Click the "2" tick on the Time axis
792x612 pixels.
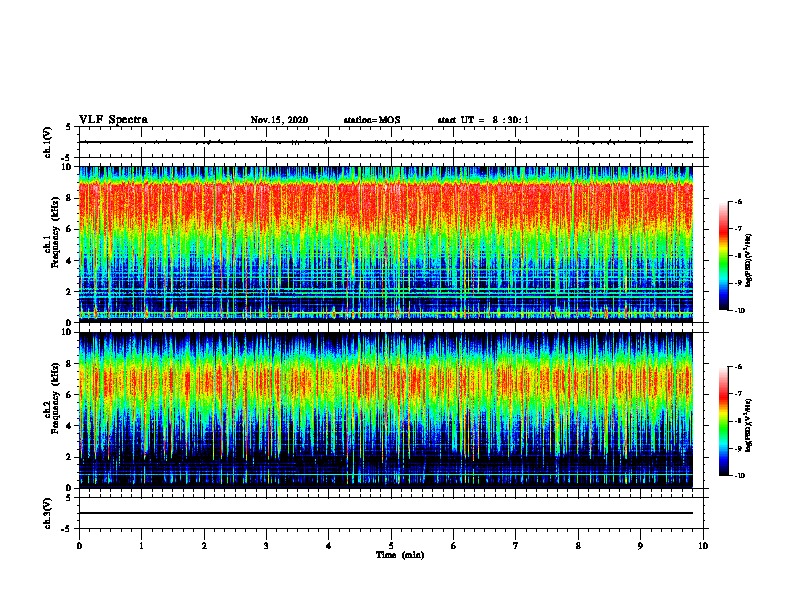click(x=204, y=546)
